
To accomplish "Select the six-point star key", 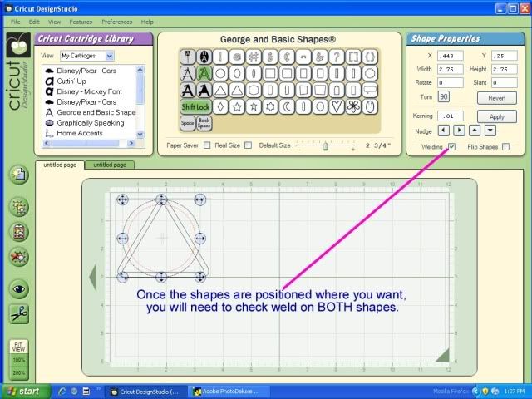I will point(270,107).
